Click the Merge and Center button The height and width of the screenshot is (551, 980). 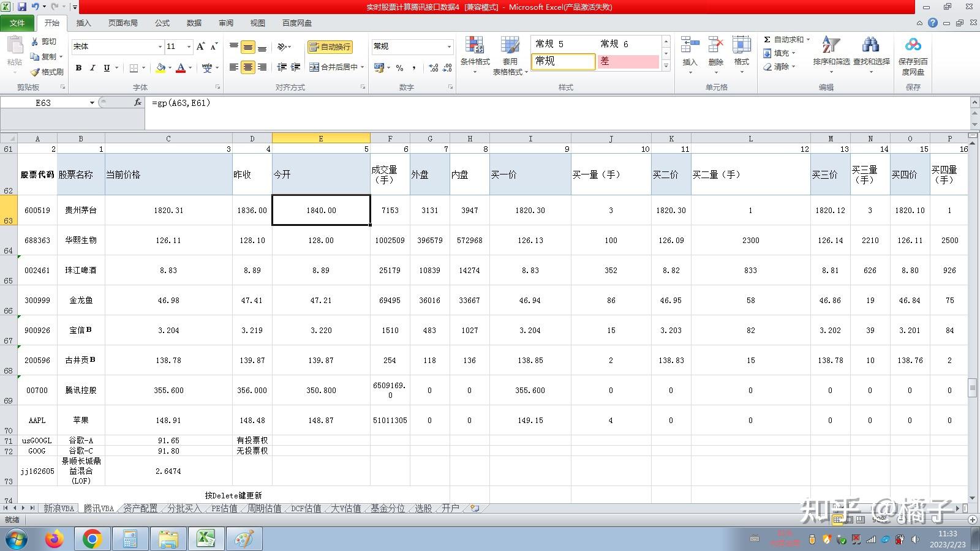point(333,67)
